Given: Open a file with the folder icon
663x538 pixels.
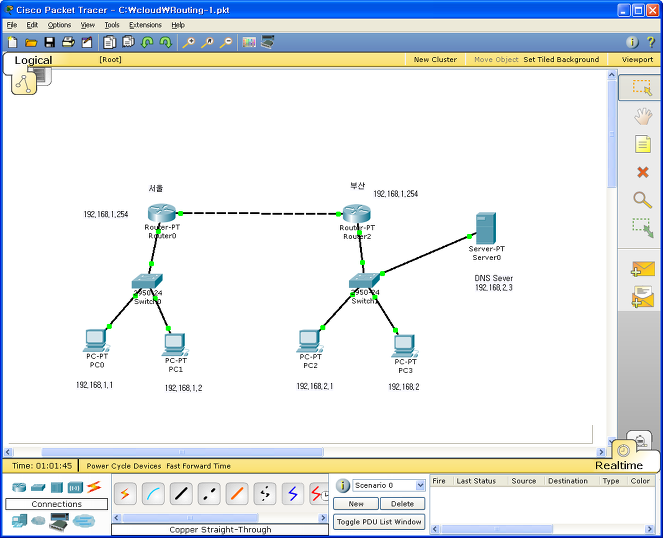Looking at the screenshot, I should pyautogui.click(x=31, y=42).
